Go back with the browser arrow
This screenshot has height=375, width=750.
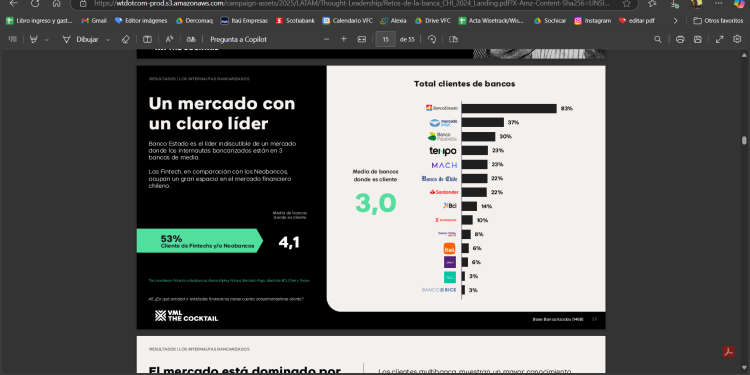[x=14, y=3]
